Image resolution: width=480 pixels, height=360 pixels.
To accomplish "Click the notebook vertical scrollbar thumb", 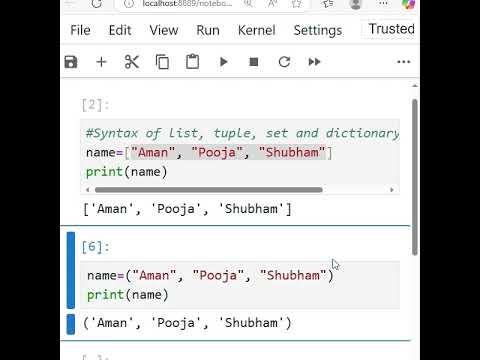I will coord(415,177).
